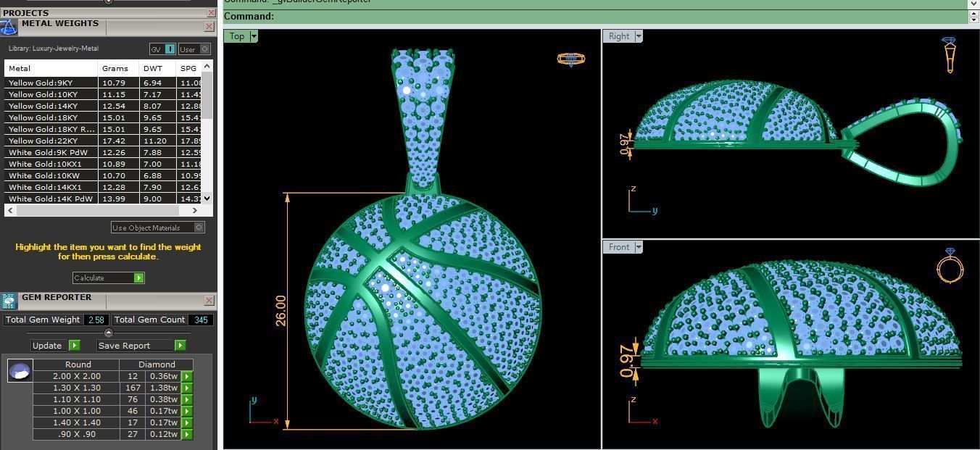Open the Front viewport dropdown arrow
The width and height of the screenshot is (980, 450).
(639, 247)
